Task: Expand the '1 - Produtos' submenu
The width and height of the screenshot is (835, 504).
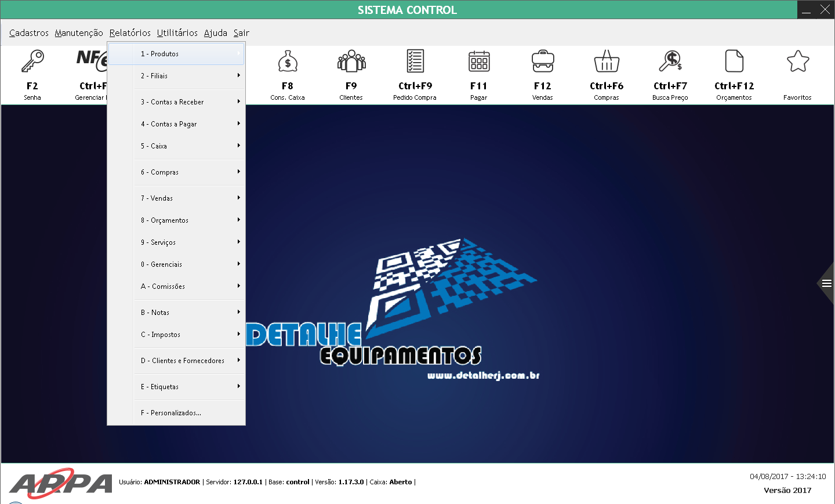Action: pos(176,54)
